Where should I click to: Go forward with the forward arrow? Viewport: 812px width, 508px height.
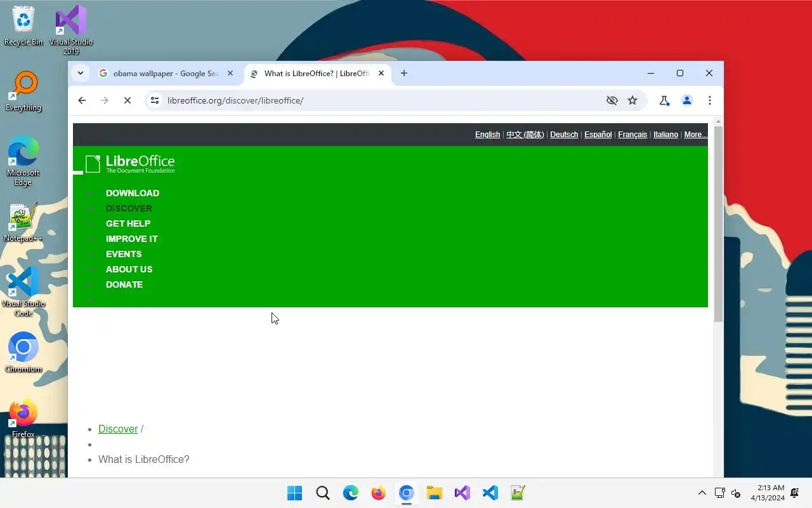[x=105, y=100]
